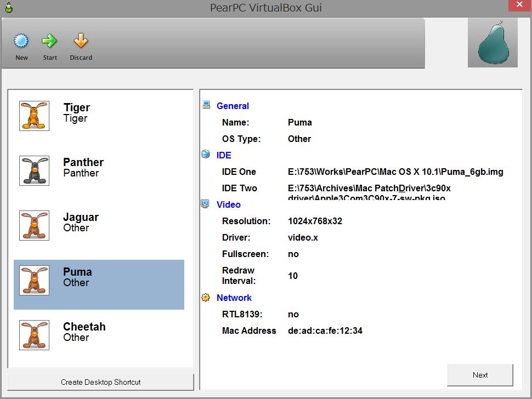Image resolution: width=532 pixels, height=399 pixels.
Task: Click the Driver: label
Action: [236, 238]
